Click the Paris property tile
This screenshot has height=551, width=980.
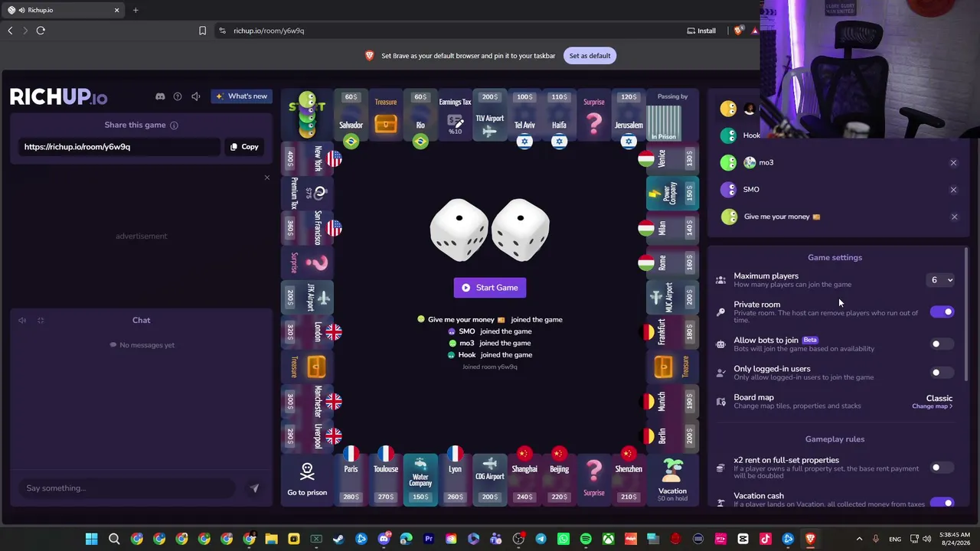[x=351, y=480]
